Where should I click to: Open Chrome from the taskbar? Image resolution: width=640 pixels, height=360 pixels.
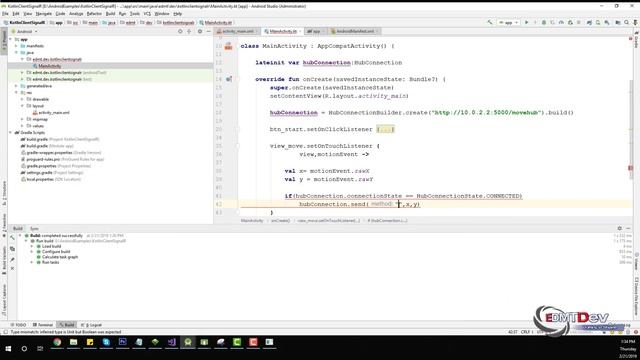coord(57,342)
